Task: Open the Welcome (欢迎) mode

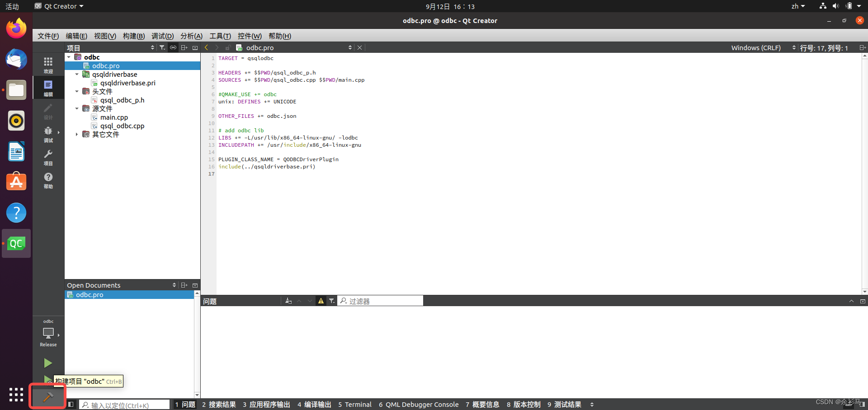Action: coord(48,65)
